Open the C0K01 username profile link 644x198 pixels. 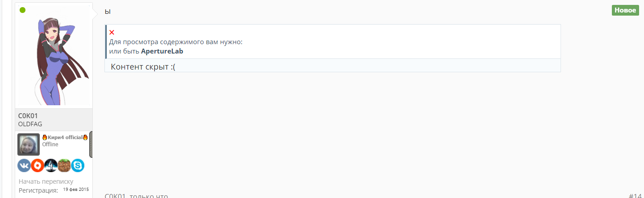28,116
